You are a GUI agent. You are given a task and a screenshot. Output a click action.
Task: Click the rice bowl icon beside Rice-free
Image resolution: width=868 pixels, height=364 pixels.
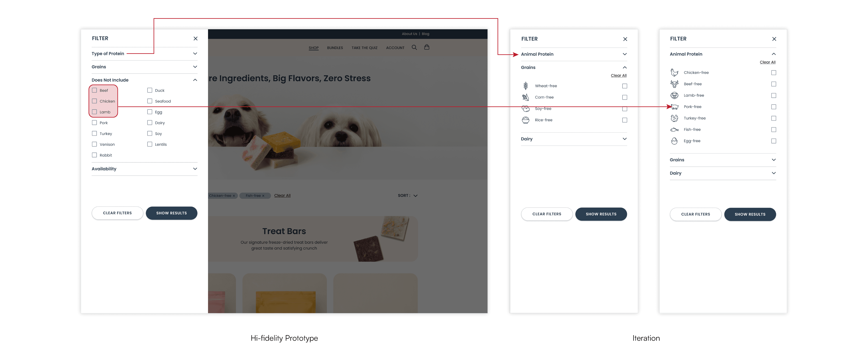coord(525,120)
